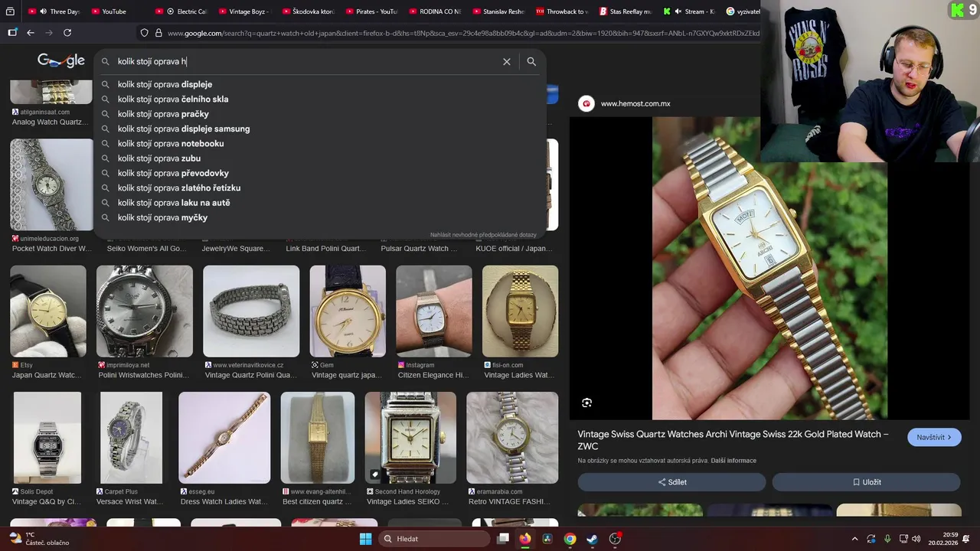Reload the current page
The image size is (980, 551).
(67, 33)
